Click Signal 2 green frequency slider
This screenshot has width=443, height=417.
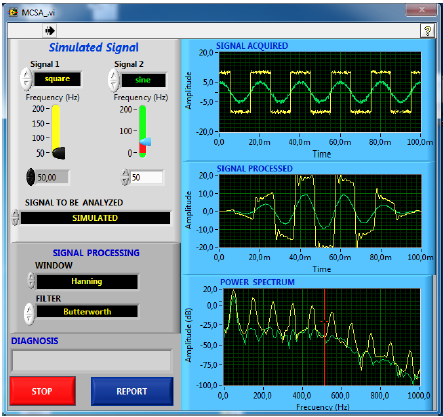pos(143,131)
